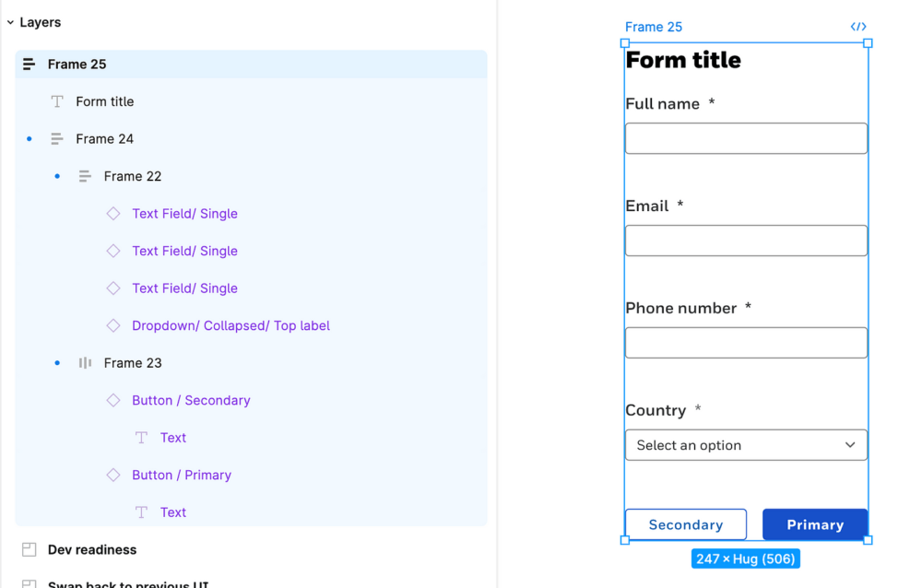
Task: Select the first Text Field/ Single layer
Action: point(251,214)
